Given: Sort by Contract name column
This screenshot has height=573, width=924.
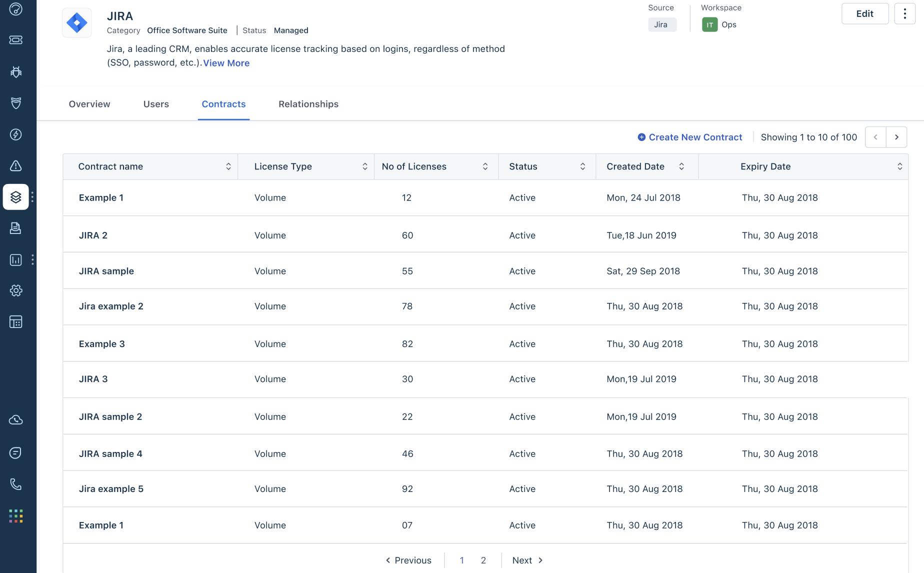Looking at the screenshot, I should click(x=228, y=166).
